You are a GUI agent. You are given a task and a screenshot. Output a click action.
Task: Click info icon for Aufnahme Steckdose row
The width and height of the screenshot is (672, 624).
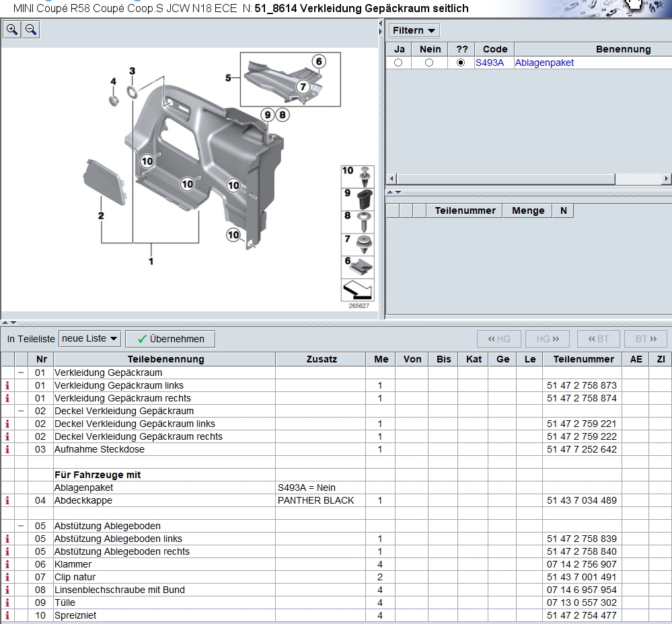point(8,449)
